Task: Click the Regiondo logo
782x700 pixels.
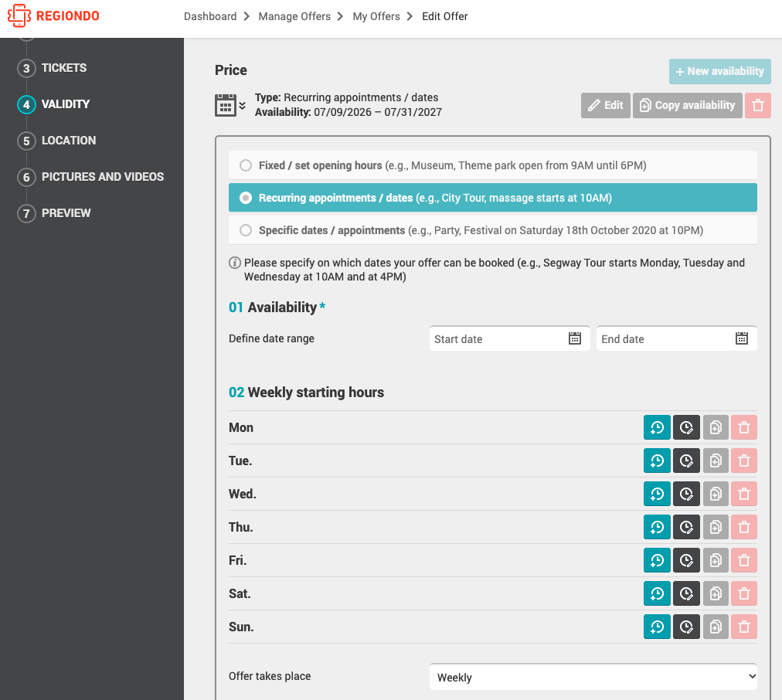Action: pos(53,15)
